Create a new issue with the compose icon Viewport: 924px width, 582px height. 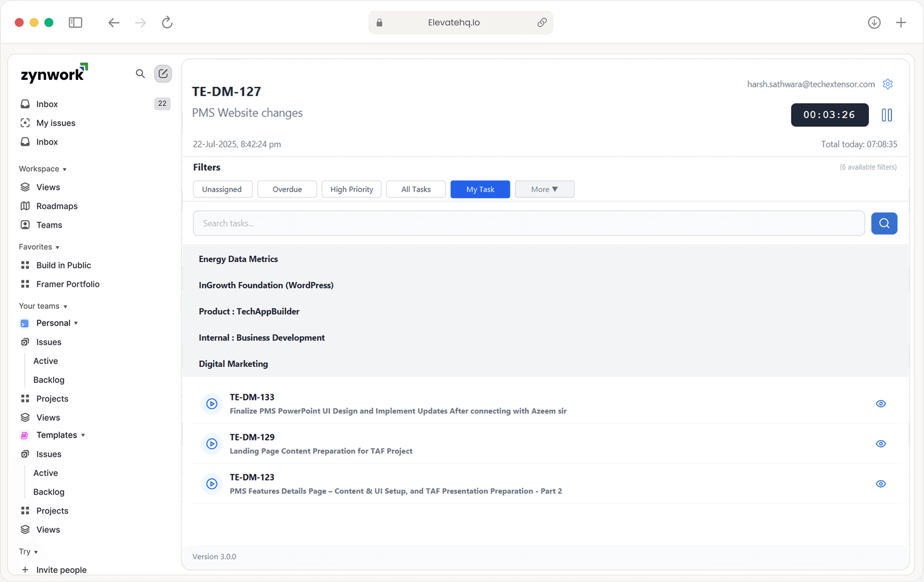(x=163, y=73)
